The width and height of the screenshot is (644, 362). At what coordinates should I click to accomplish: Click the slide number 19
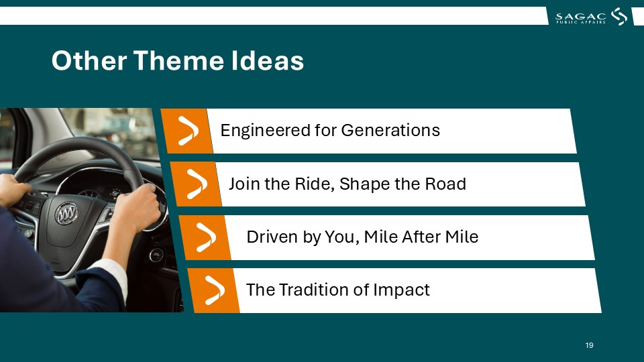(589, 345)
